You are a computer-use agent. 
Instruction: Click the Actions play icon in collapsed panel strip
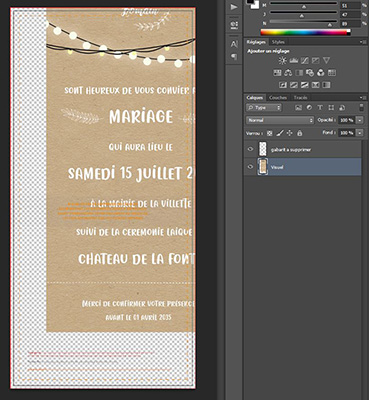coord(234,7)
